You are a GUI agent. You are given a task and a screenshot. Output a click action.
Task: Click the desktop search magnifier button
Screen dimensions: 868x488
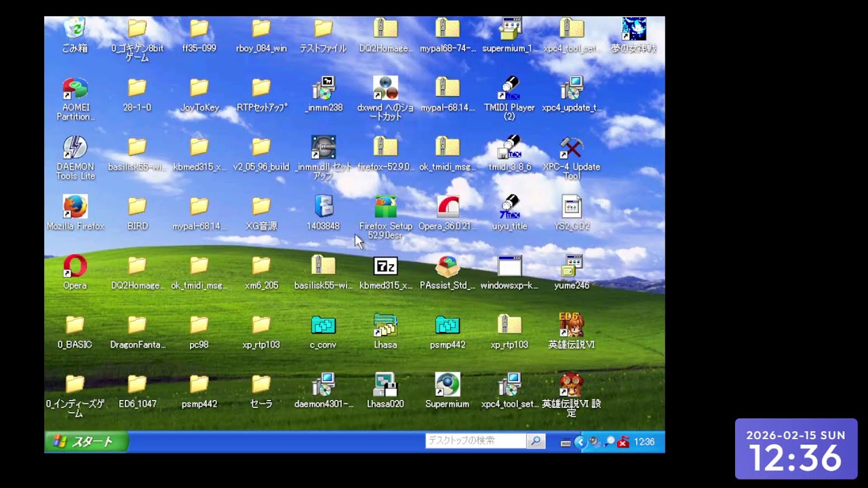[x=536, y=441]
